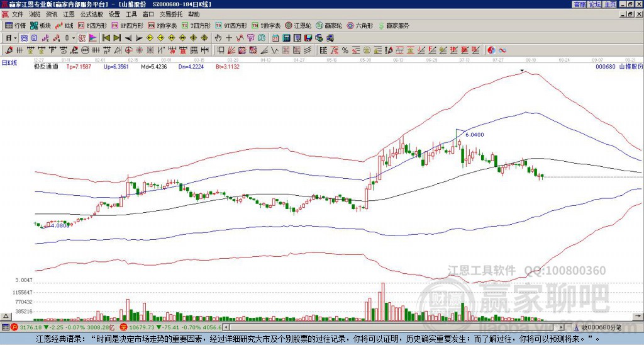Image resolution: width=644 pixels, height=345 pixels.
Task: Click the 论坛 link in title bar
Action: [x=594, y=4]
